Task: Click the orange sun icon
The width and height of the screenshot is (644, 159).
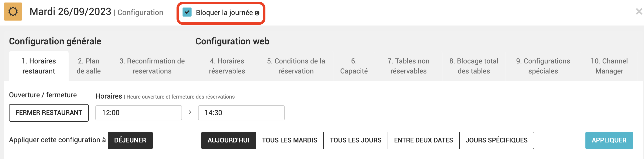Action: pos(13,12)
